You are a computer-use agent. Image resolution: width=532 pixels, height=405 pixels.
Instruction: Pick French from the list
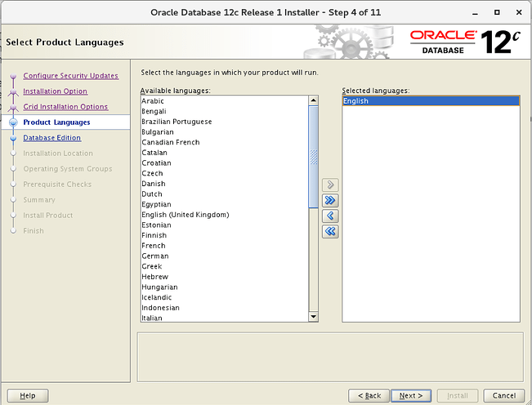pos(225,246)
